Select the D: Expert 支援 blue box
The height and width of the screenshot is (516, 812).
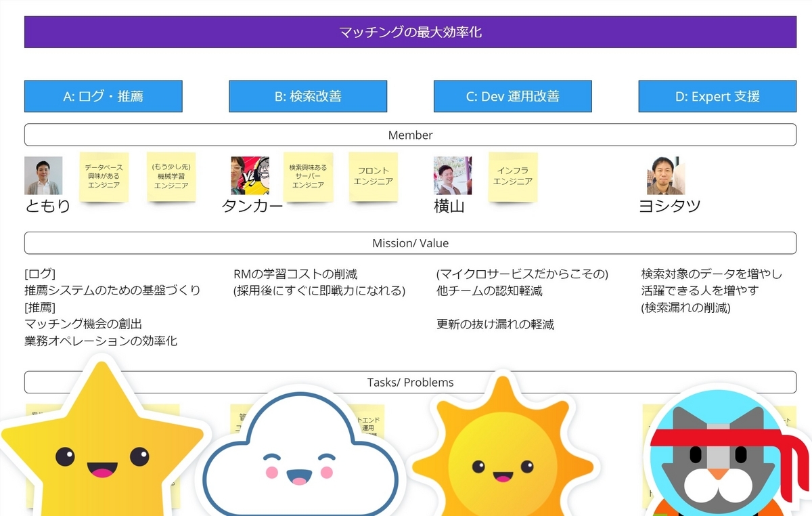(717, 96)
